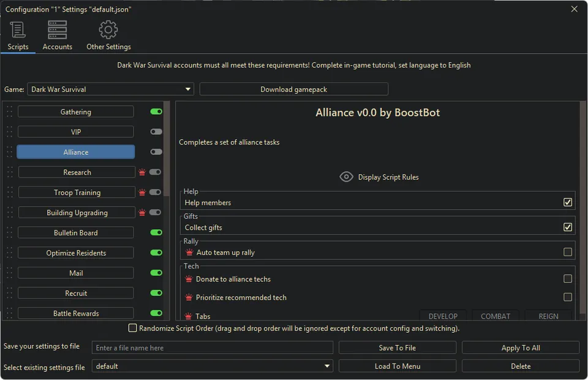The height and width of the screenshot is (380, 588).
Task: Click the crown icon beside Building Upgrading
Action: click(x=142, y=212)
